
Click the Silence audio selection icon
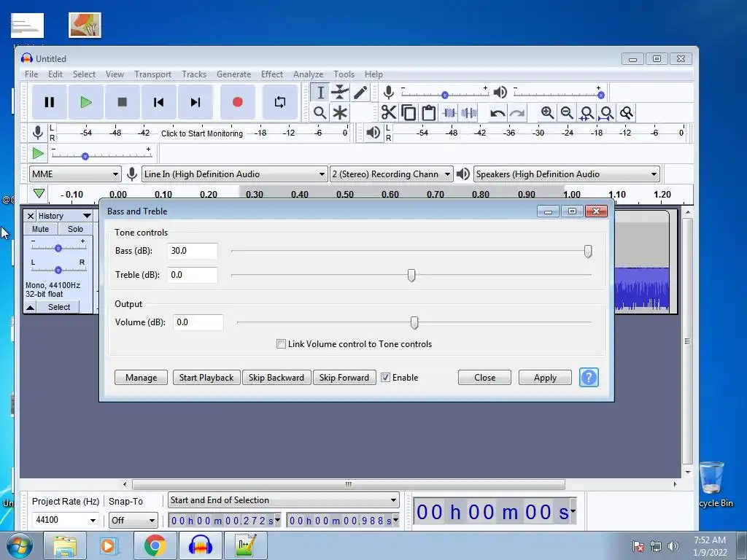click(469, 113)
